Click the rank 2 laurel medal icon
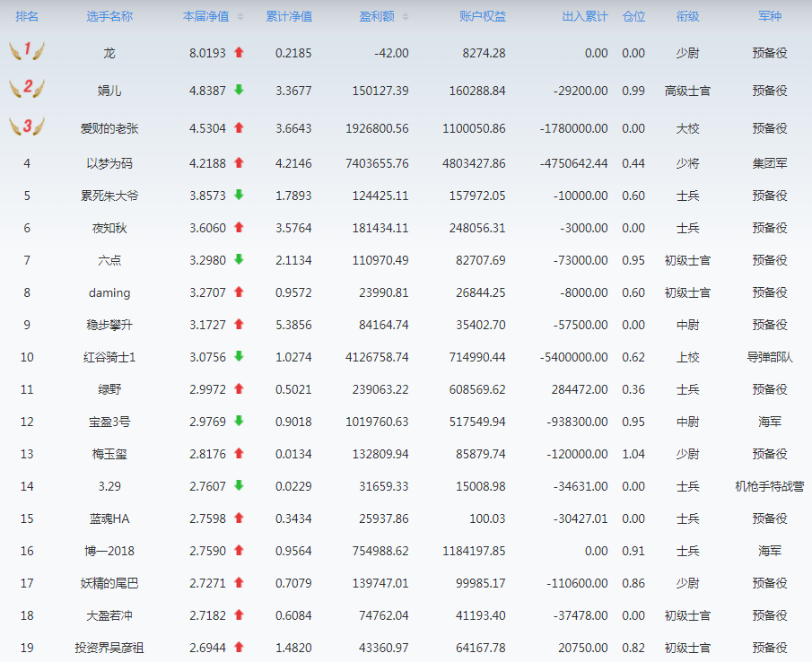Screen dimensions: 812x662 27,88
